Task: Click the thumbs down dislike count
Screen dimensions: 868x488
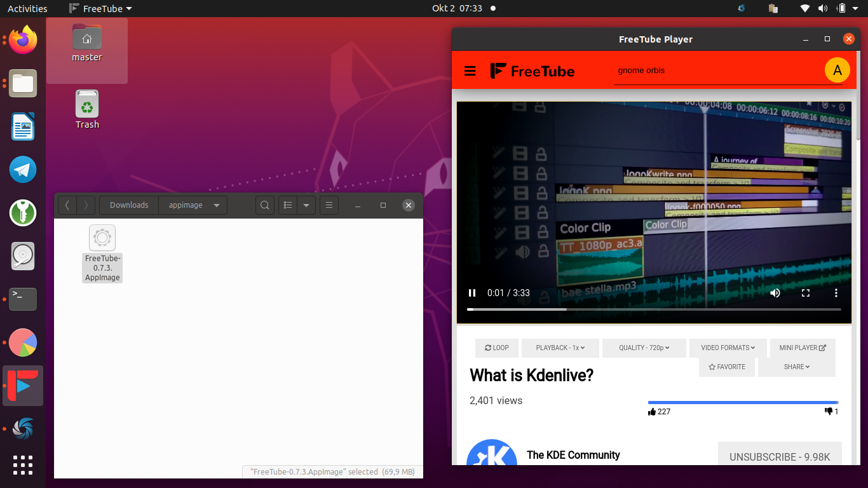Action: tap(831, 412)
